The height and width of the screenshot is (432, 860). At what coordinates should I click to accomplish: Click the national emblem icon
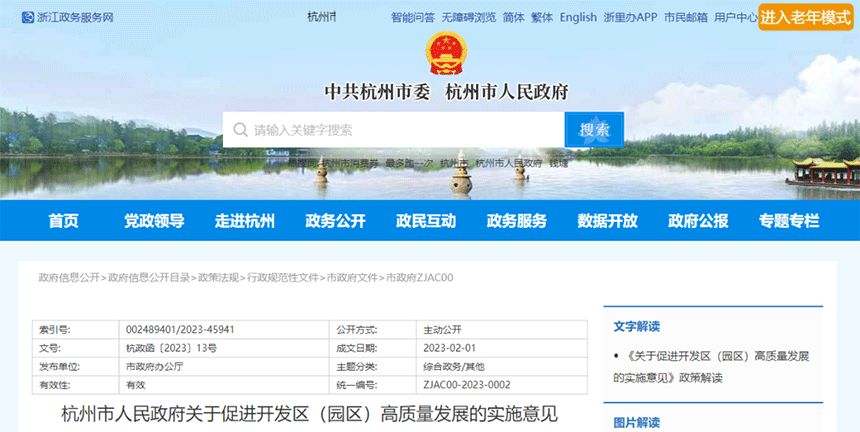click(x=444, y=52)
